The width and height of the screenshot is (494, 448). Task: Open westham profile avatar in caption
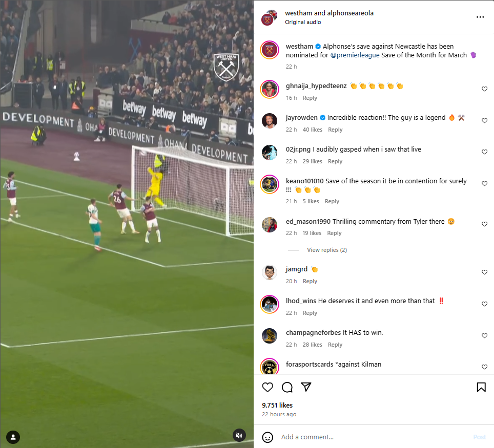point(270,50)
